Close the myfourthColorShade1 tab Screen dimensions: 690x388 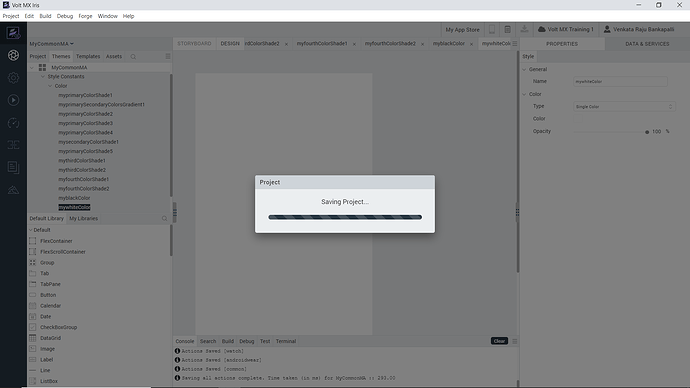coord(354,44)
